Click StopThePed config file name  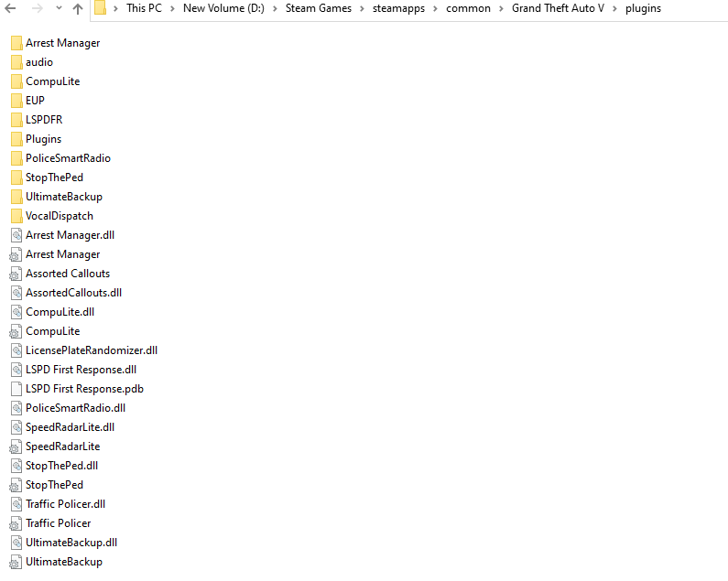pos(54,485)
